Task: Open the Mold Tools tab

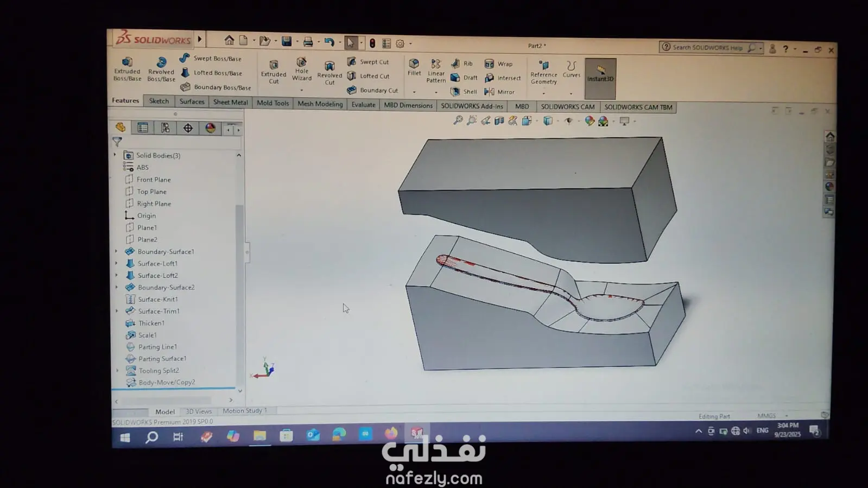Action: pyautogui.click(x=273, y=103)
